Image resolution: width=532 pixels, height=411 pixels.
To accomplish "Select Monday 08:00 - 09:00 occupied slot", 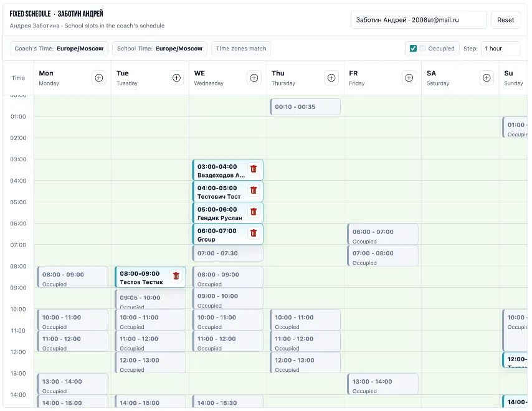I will (73, 277).
